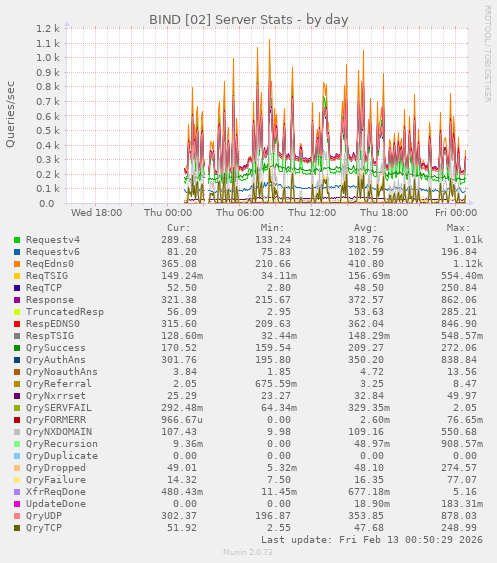Click the magenta UpdateDone legend swatch
Image resolution: width=497 pixels, height=563 pixels.
tap(17, 504)
